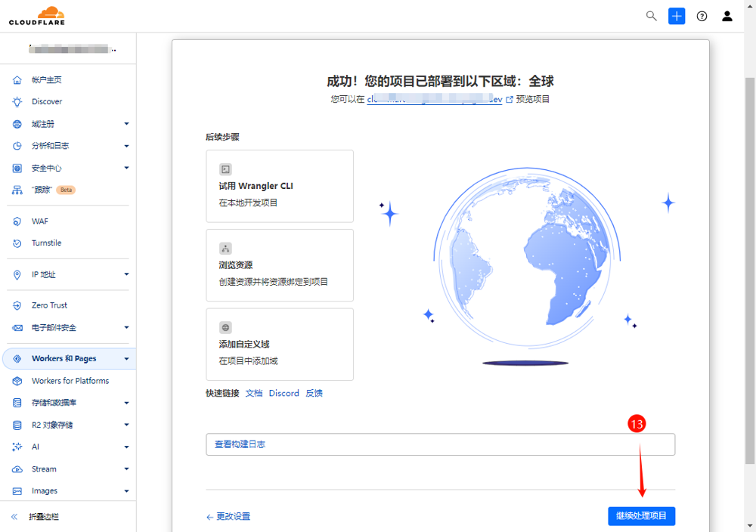Image resolution: width=756 pixels, height=532 pixels.
Task: Open the user account profile icon
Action: (x=727, y=16)
